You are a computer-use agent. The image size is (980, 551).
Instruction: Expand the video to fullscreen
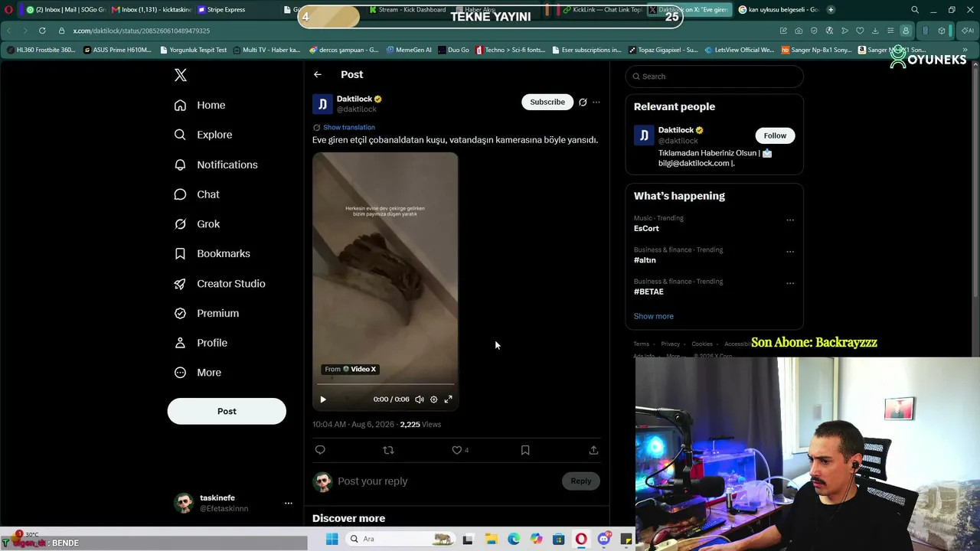(x=449, y=399)
